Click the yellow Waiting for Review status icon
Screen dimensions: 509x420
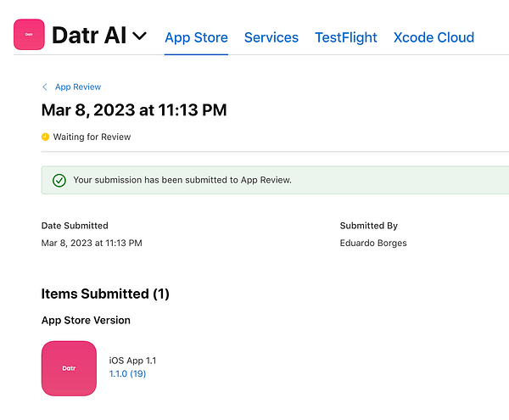pyautogui.click(x=46, y=137)
